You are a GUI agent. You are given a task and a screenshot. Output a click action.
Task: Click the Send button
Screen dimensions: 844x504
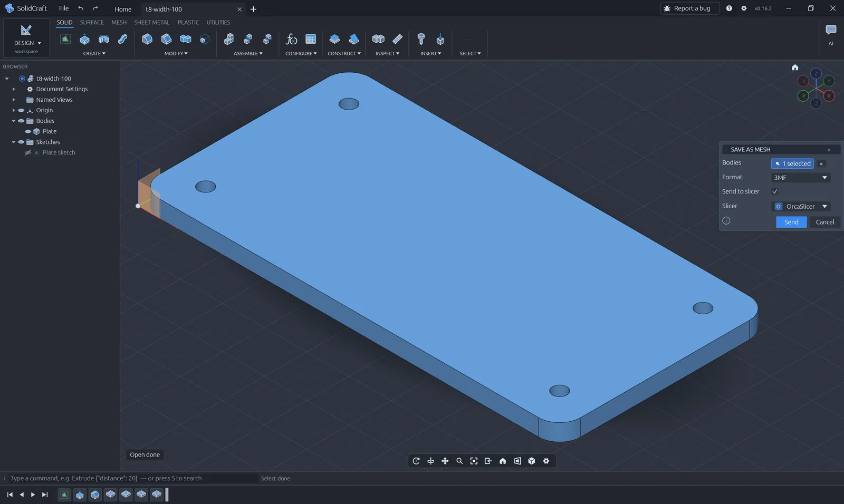tap(791, 222)
